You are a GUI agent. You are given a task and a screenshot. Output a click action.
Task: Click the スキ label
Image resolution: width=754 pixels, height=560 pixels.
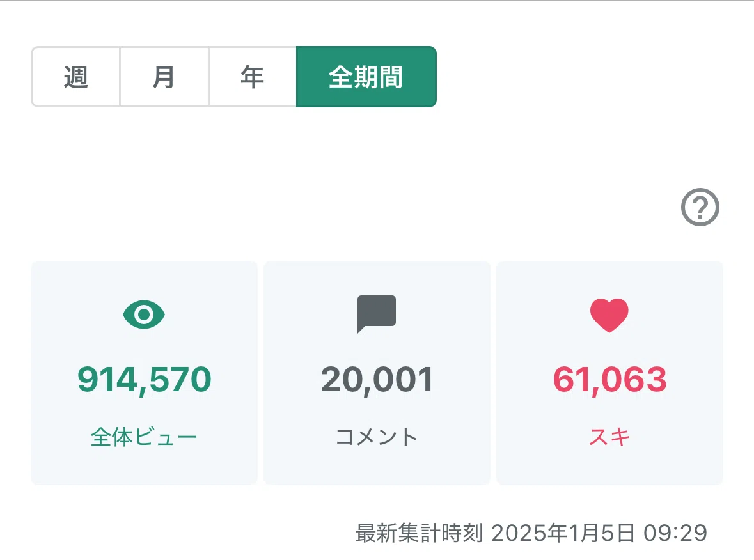pos(609,437)
